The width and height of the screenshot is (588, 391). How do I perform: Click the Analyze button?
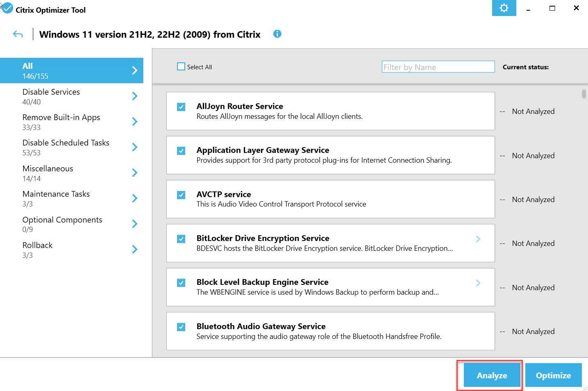coord(492,375)
